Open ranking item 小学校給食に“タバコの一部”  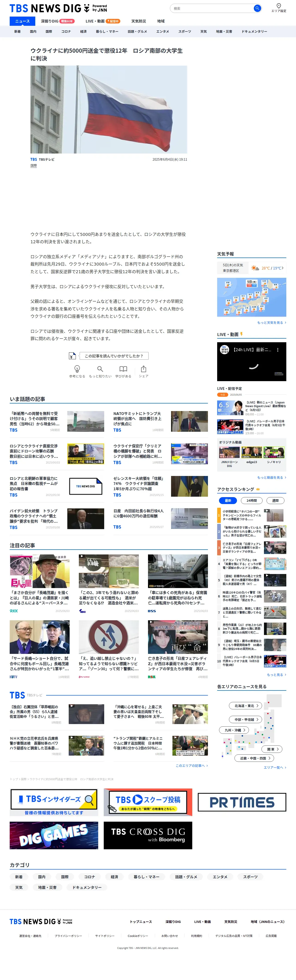tap(252, 515)
